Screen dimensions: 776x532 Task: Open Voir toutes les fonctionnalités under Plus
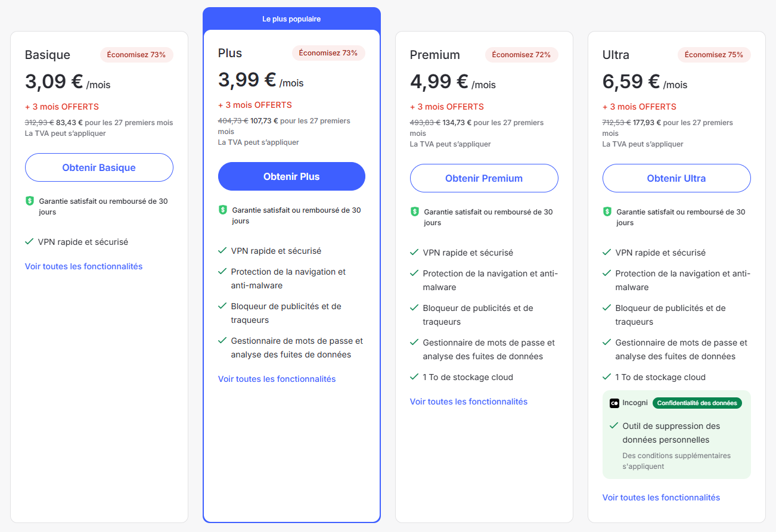click(277, 379)
